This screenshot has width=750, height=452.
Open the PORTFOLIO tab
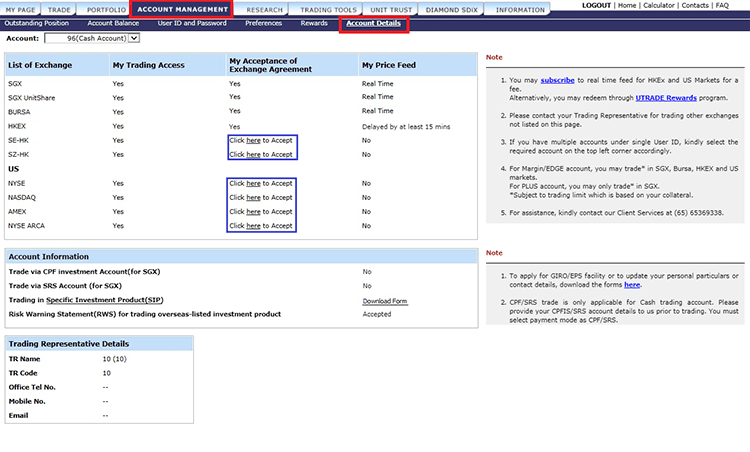click(106, 10)
